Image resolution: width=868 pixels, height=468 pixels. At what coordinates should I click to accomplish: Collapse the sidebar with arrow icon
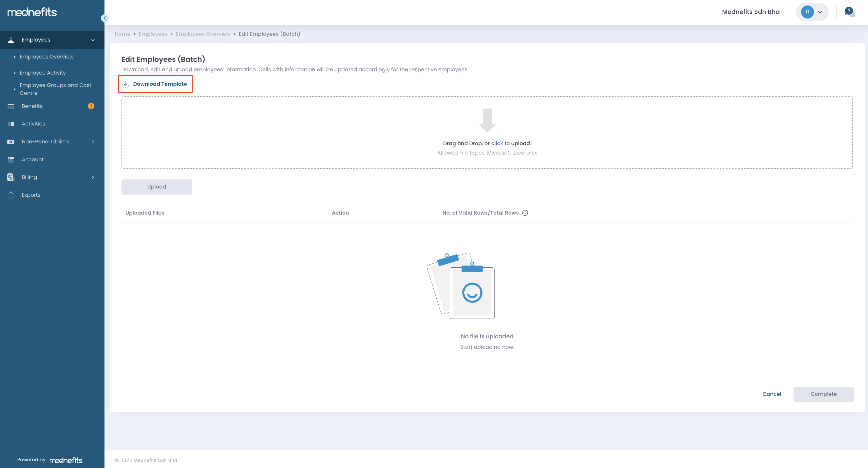104,18
